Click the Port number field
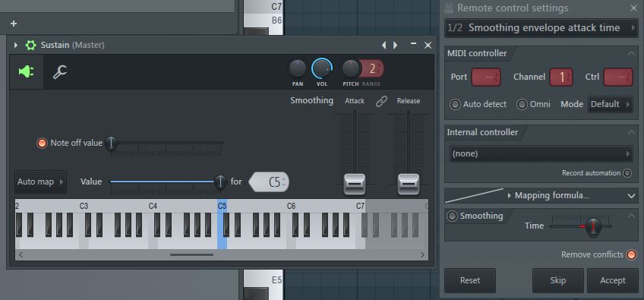The image size is (644, 300). pyautogui.click(x=486, y=77)
